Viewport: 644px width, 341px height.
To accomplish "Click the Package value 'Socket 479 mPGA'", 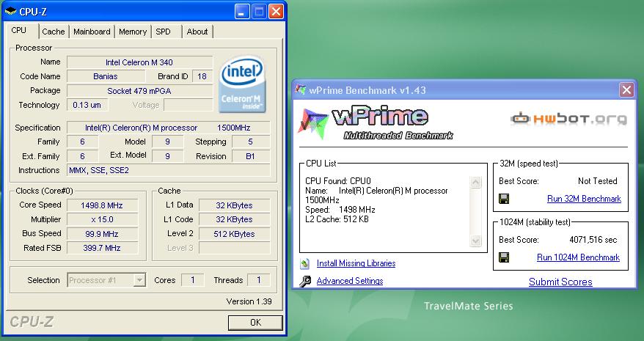I will point(139,91).
